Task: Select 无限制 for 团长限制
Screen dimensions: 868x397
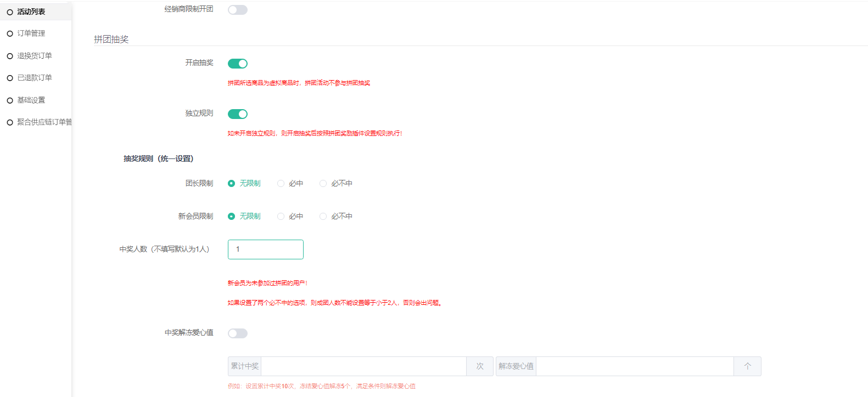Action: pyautogui.click(x=232, y=184)
